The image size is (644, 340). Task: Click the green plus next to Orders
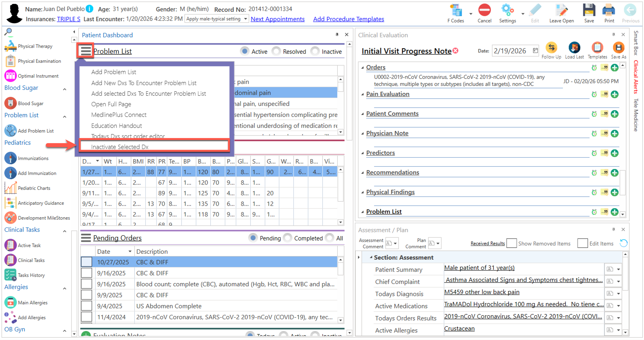pyautogui.click(x=614, y=68)
